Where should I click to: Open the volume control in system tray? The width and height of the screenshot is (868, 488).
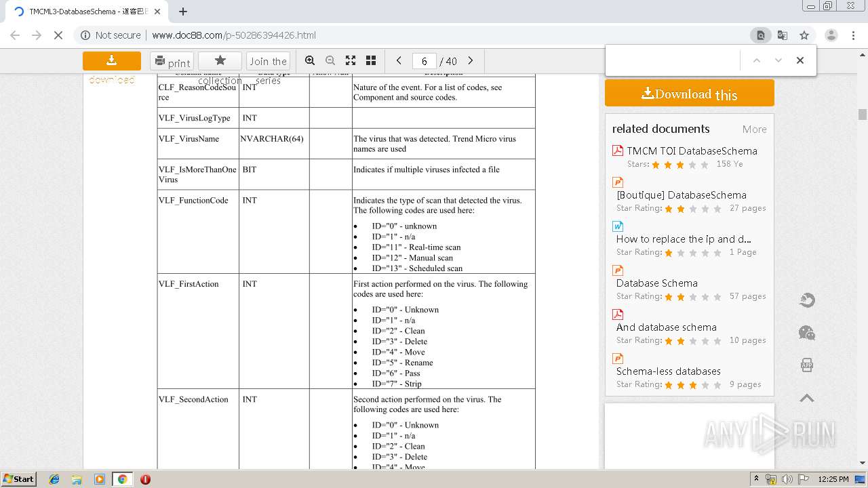pyautogui.click(x=787, y=479)
